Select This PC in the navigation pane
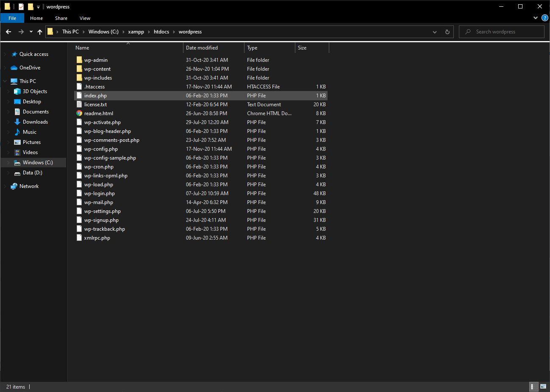 click(28, 81)
